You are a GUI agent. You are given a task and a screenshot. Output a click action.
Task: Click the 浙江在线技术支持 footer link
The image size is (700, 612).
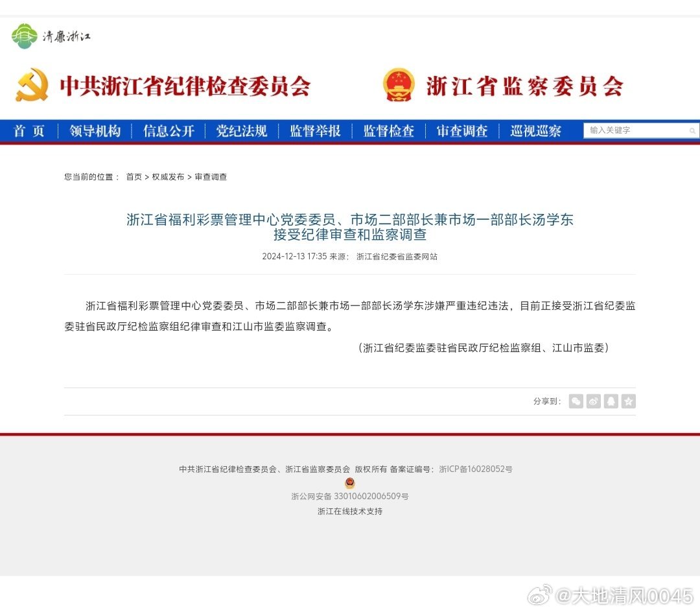click(350, 511)
